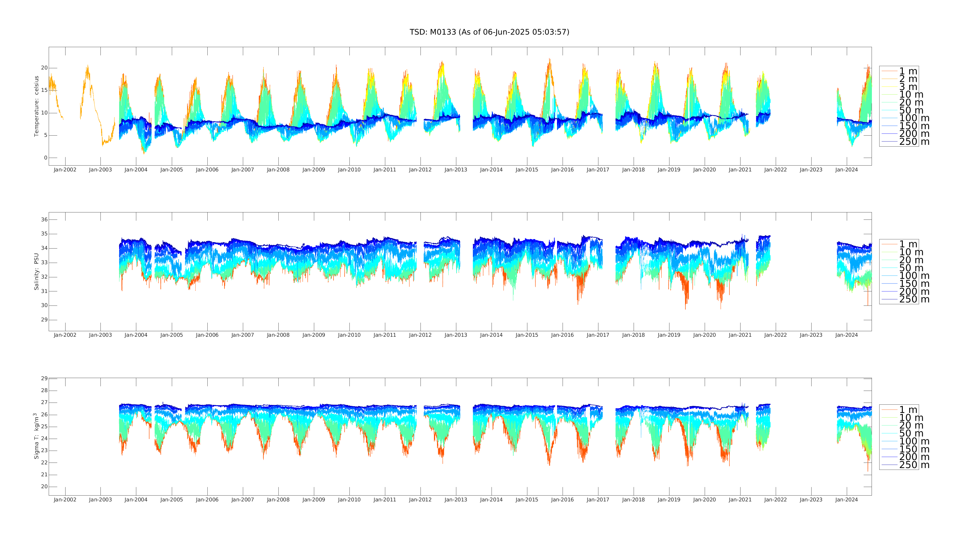
Task: Click the "0" tick on temperature axis
Action: [46, 158]
